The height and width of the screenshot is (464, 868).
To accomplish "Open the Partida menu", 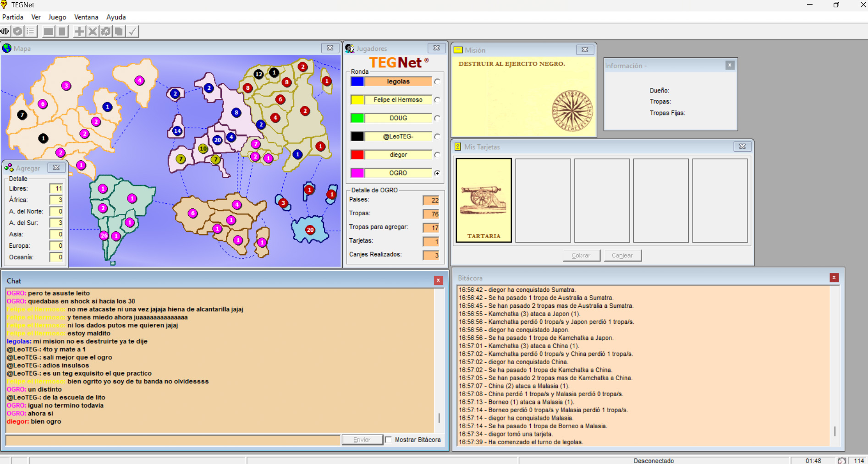I will 13,17.
